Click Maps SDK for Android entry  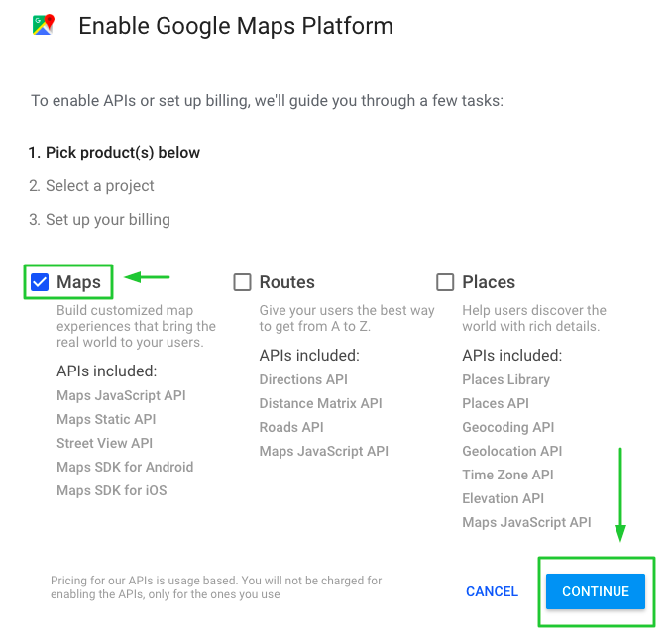[125, 467]
